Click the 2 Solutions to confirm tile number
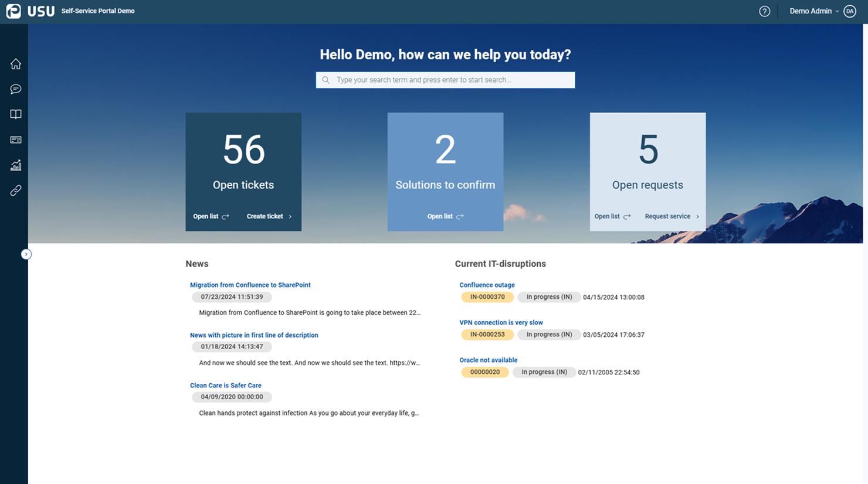The width and height of the screenshot is (868, 484). (445, 150)
